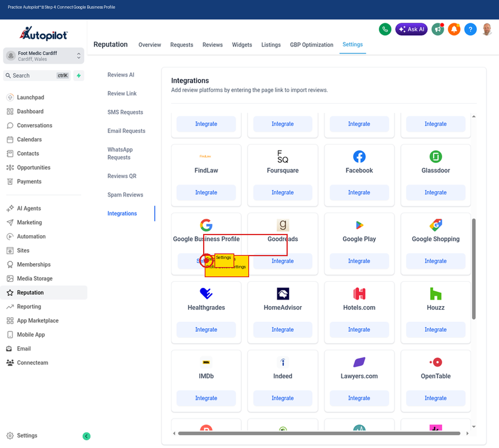Integrate the Hotels.com platform

(x=359, y=330)
